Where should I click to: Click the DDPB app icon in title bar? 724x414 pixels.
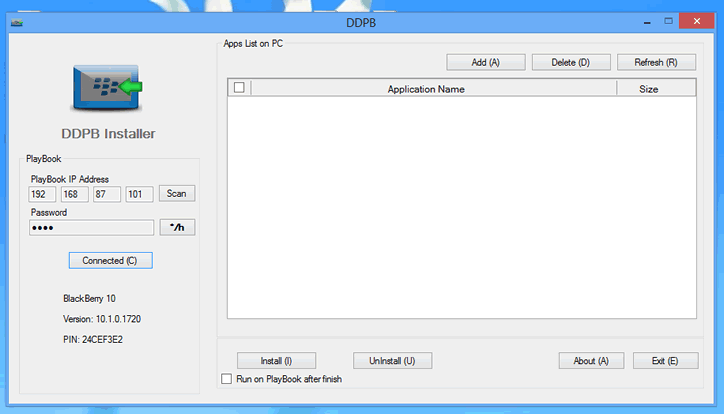coord(17,23)
